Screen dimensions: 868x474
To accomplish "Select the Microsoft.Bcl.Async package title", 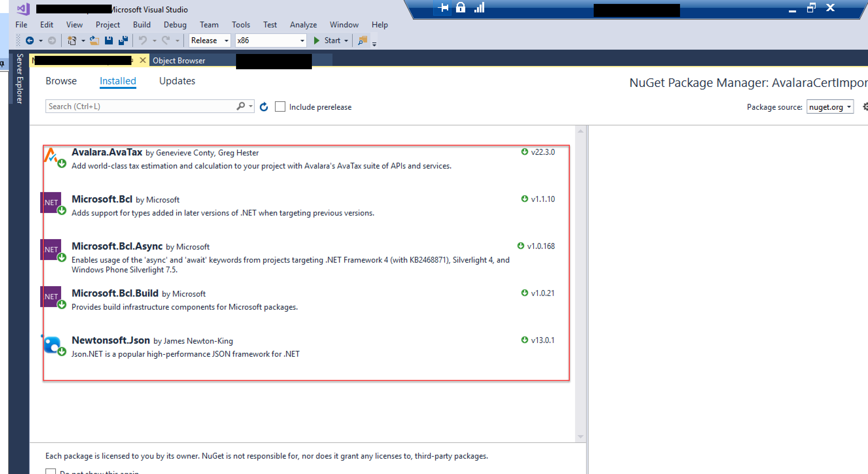I will click(x=117, y=246).
